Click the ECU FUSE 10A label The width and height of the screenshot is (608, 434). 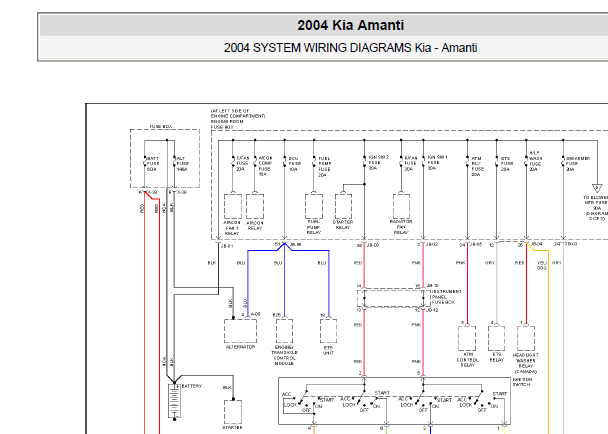click(x=294, y=164)
